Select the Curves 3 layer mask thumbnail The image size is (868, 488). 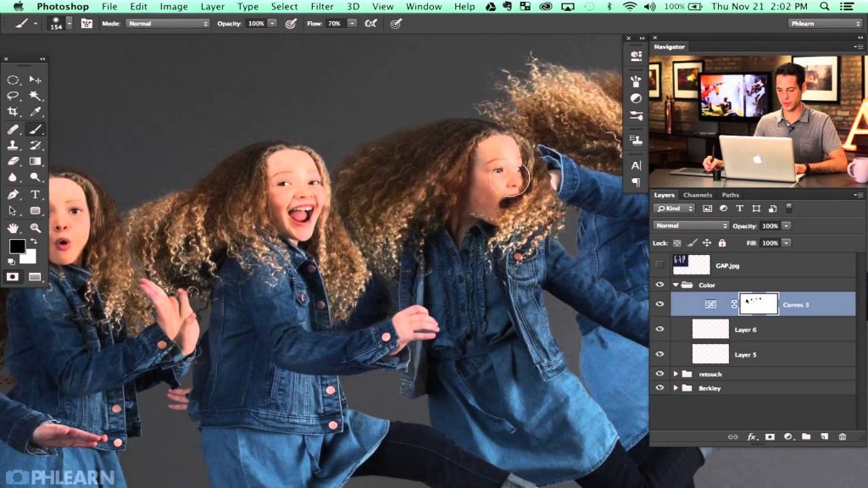pos(759,304)
